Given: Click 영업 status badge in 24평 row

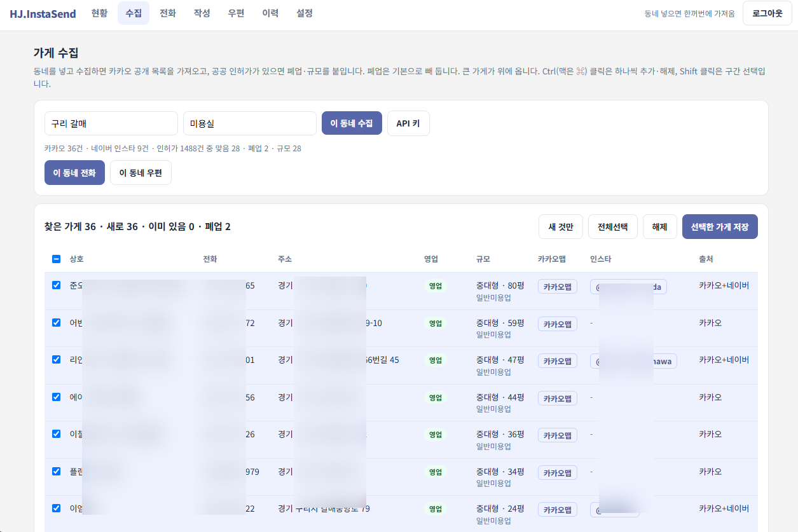Looking at the screenshot, I should (x=436, y=509).
